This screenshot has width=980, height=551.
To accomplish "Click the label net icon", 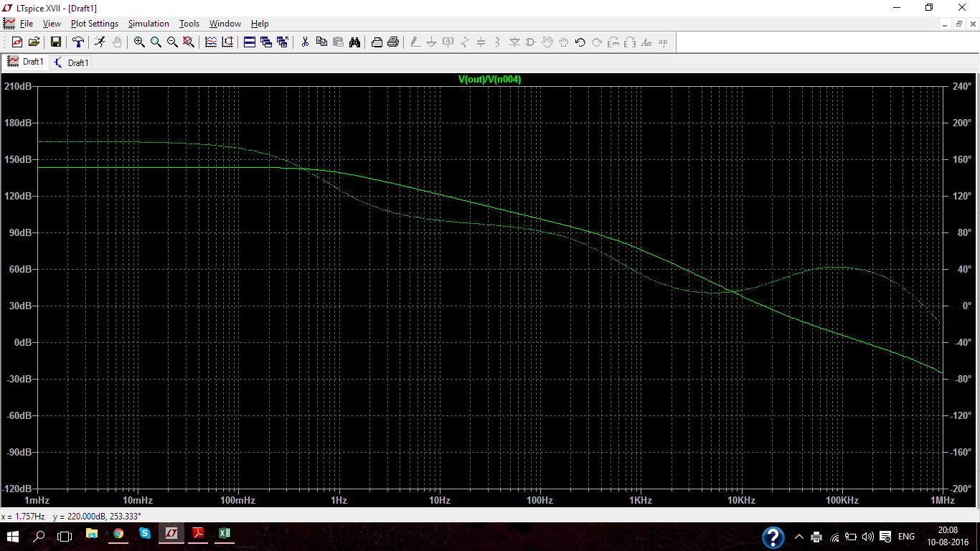I will pos(448,42).
